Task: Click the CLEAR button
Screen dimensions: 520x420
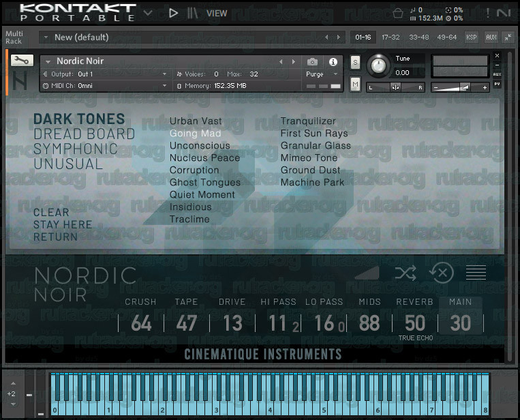Action: (x=51, y=212)
